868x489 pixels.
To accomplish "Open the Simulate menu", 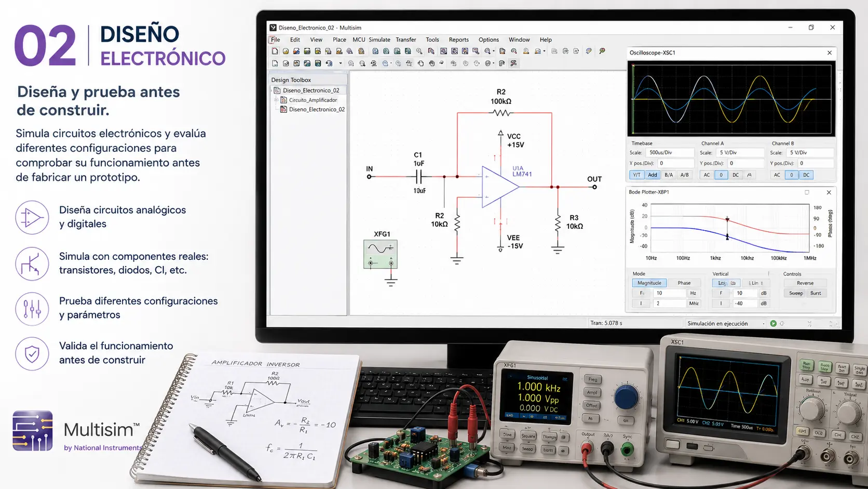I will pyautogui.click(x=379, y=39).
